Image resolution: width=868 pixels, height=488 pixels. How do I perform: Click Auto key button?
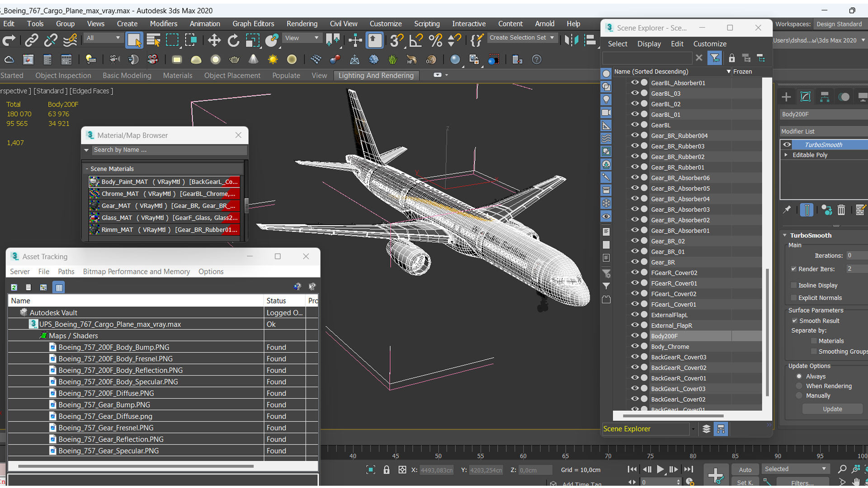(745, 469)
